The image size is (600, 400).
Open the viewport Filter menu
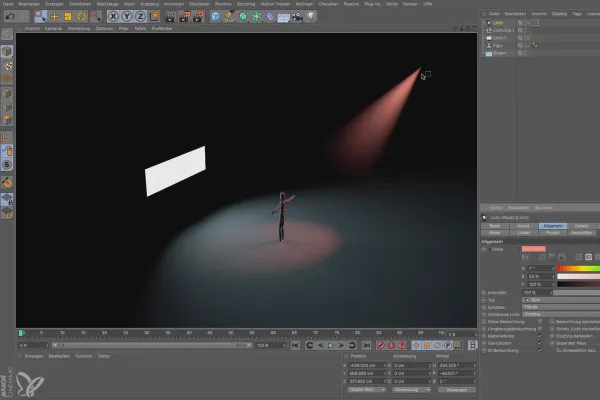tap(123, 29)
